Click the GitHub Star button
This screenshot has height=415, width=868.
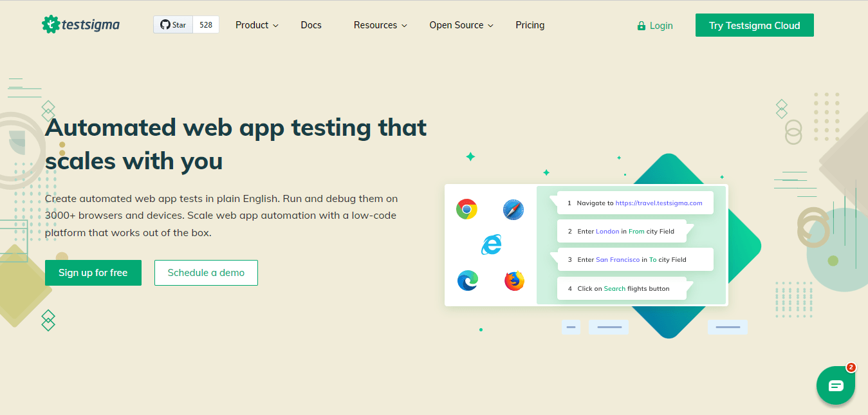[172, 25]
